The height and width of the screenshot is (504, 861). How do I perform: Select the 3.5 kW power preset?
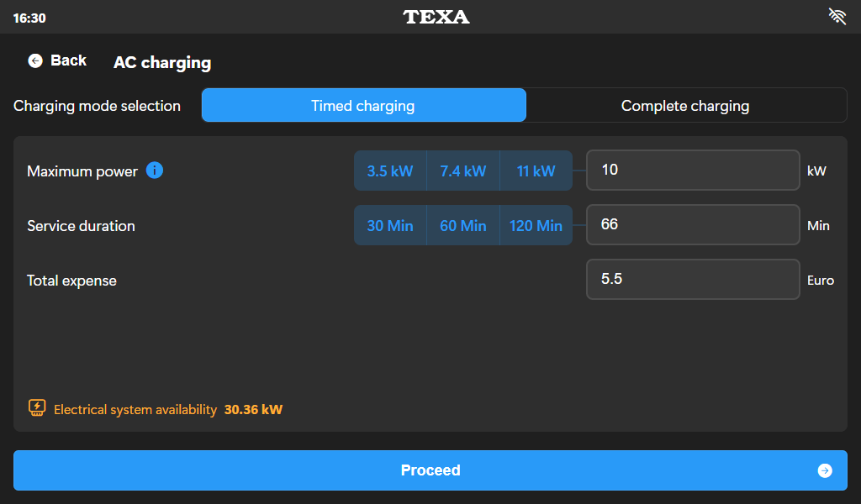pos(390,170)
